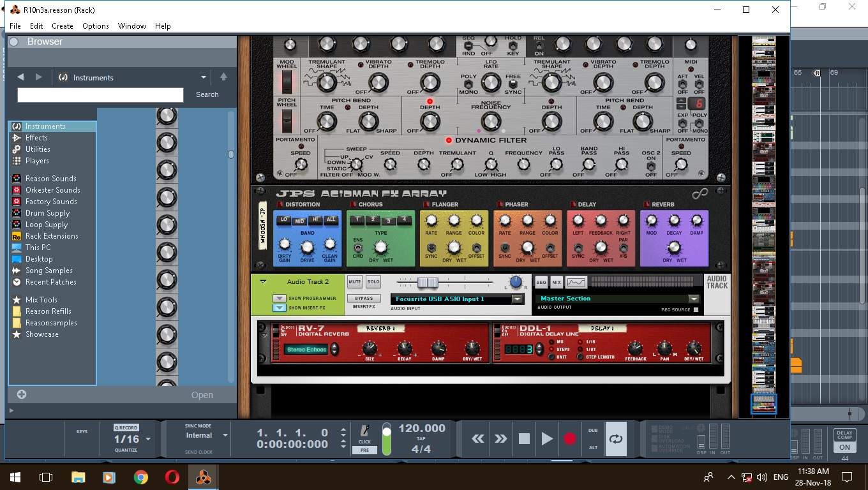Image resolution: width=868 pixels, height=490 pixels.
Task: Bypass Audio Track 2 insert FX
Action: coord(364,298)
